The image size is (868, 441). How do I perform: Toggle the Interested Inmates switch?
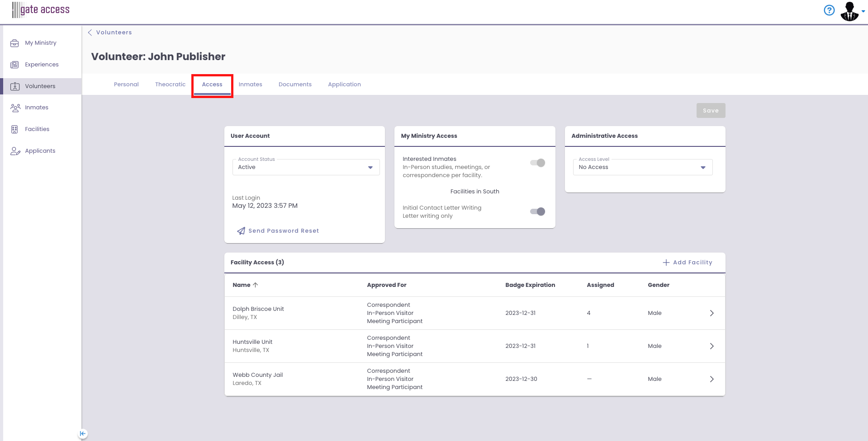[x=538, y=163]
